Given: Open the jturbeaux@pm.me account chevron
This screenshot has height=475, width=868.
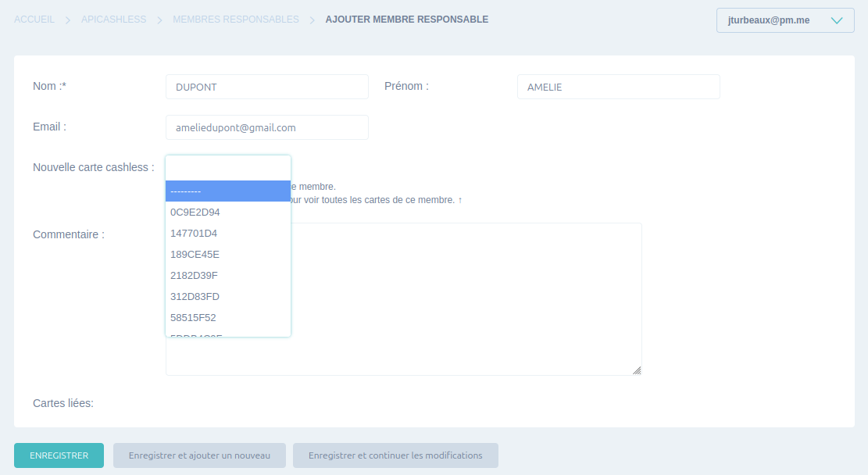Looking at the screenshot, I should point(837,20).
